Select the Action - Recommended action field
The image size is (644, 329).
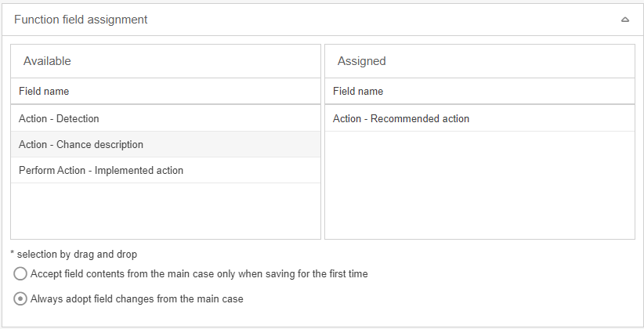tap(401, 118)
